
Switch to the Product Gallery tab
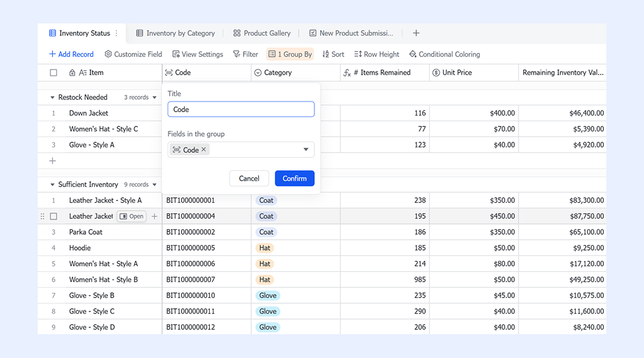tap(261, 33)
